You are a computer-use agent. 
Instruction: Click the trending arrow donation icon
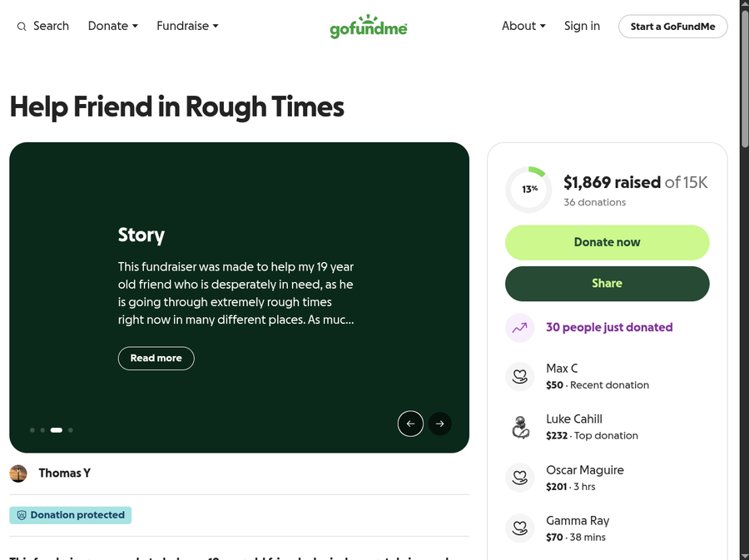tap(520, 328)
